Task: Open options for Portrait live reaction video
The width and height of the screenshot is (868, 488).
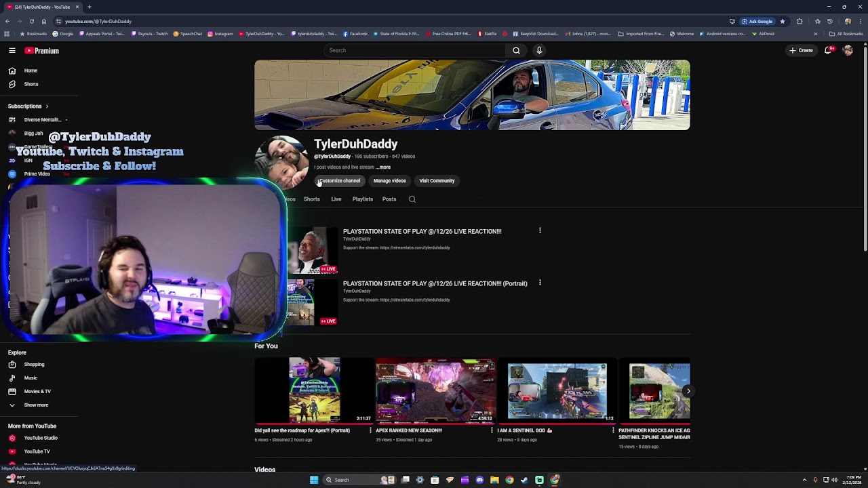Action: pos(540,283)
